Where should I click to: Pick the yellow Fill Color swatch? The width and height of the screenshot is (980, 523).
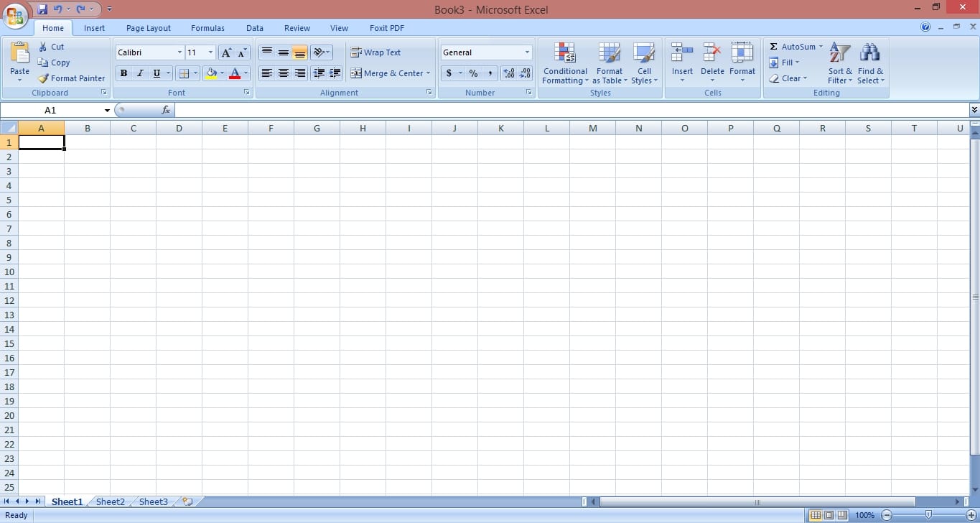click(x=211, y=73)
